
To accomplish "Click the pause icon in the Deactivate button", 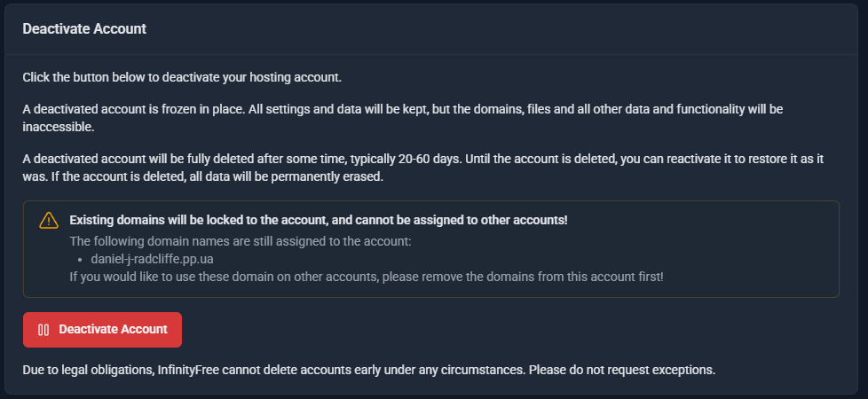I will [x=43, y=330].
